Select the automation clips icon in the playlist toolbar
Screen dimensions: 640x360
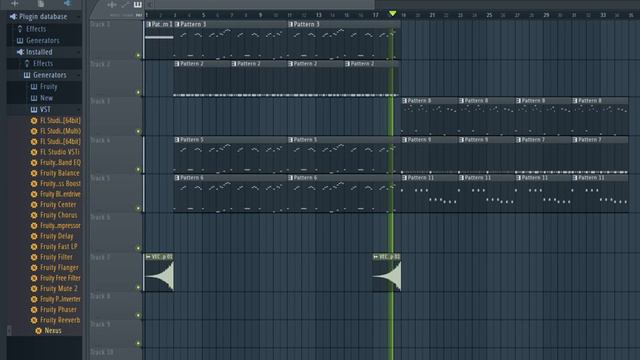[125, 4]
